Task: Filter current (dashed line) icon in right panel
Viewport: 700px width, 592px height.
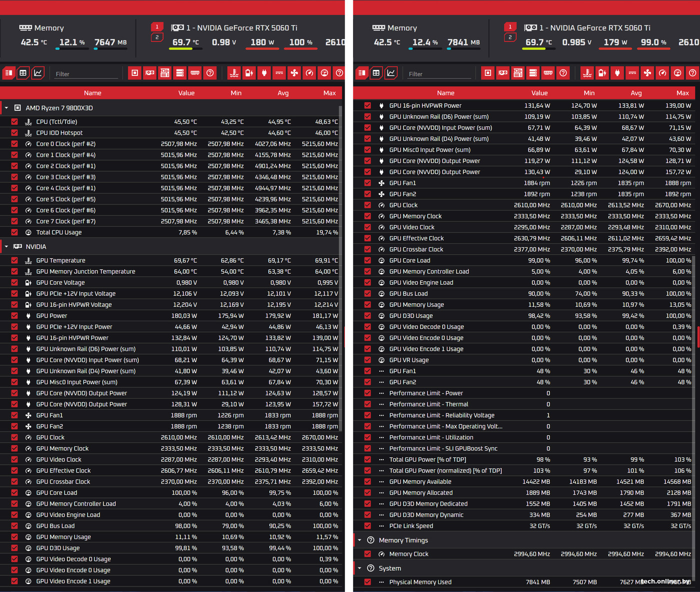Action: pos(632,73)
